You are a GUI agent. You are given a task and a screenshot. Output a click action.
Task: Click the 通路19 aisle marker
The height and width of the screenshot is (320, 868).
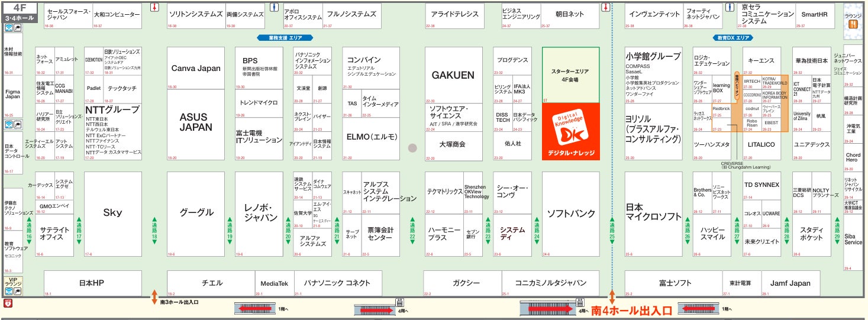[230, 232]
